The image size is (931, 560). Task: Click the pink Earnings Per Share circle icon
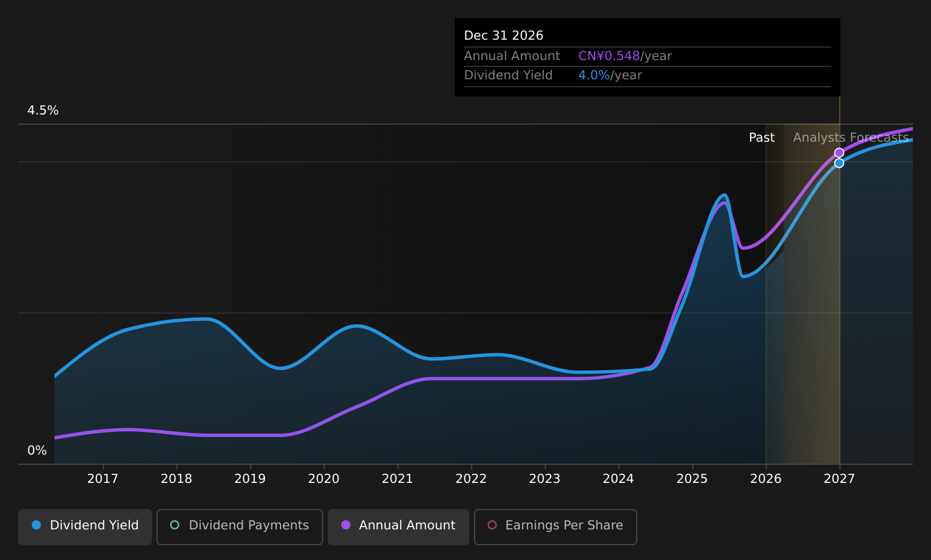[x=492, y=525]
